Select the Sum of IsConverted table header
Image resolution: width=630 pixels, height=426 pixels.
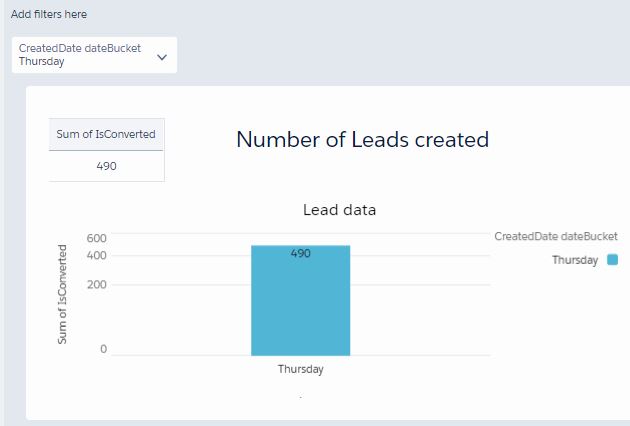click(107, 134)
